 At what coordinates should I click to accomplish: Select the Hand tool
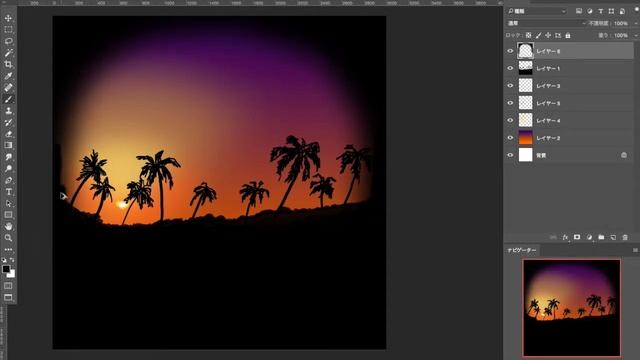pos(8,226)
